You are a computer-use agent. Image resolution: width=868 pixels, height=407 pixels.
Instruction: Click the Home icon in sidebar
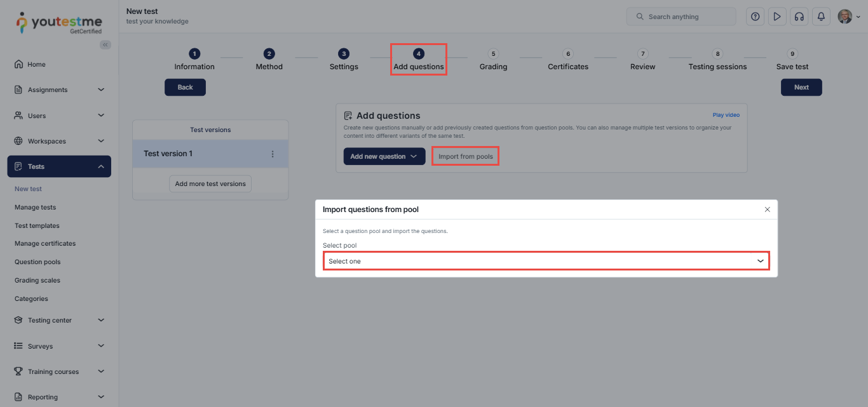18,64
